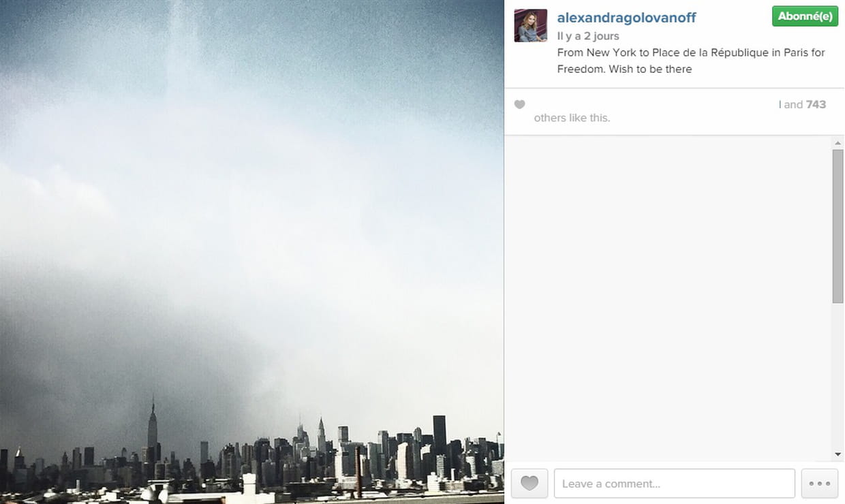
Task: Click the comments scrollbar thumb
Action: [838, 226]
